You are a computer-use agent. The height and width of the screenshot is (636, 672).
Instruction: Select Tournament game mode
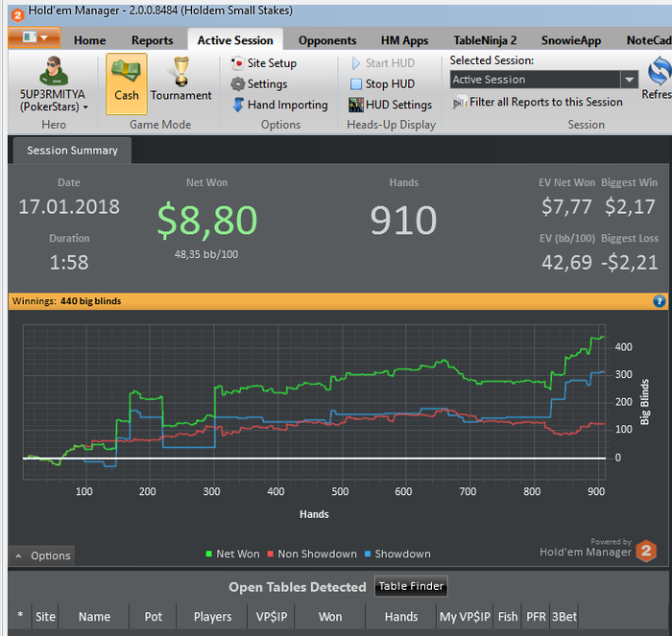coord(180,80)
